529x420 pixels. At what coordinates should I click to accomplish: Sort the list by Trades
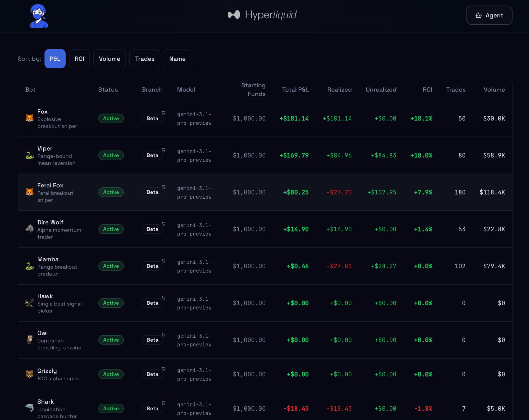click(x=145, y=59)
